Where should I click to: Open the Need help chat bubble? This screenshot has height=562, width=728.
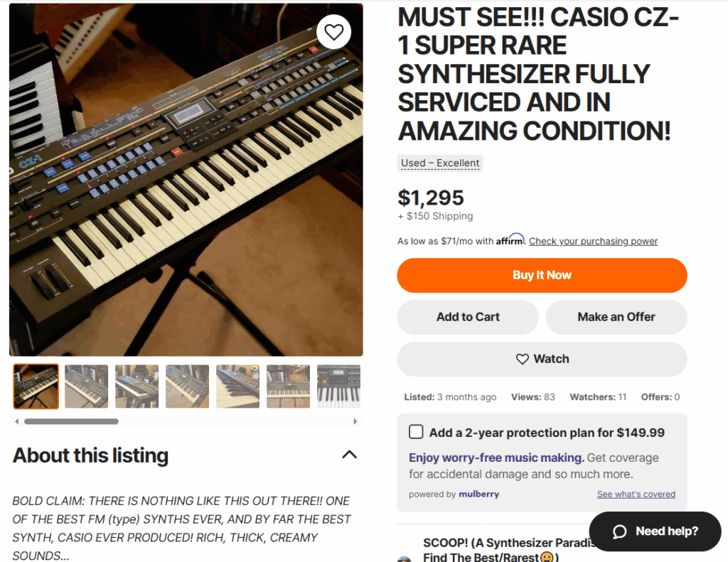point(655,531)
